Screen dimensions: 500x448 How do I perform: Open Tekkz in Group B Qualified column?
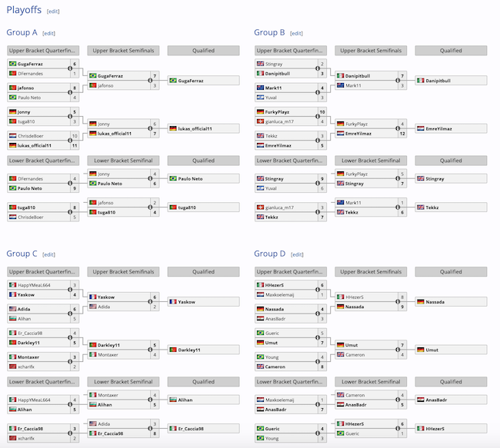(435, 207)
